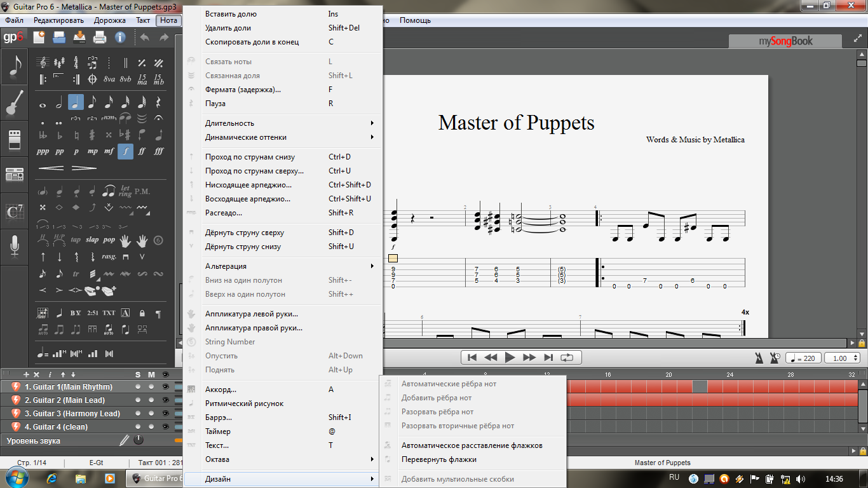Select the whole note duration
The image size is (868, 488).
click(x=43, y=105)
